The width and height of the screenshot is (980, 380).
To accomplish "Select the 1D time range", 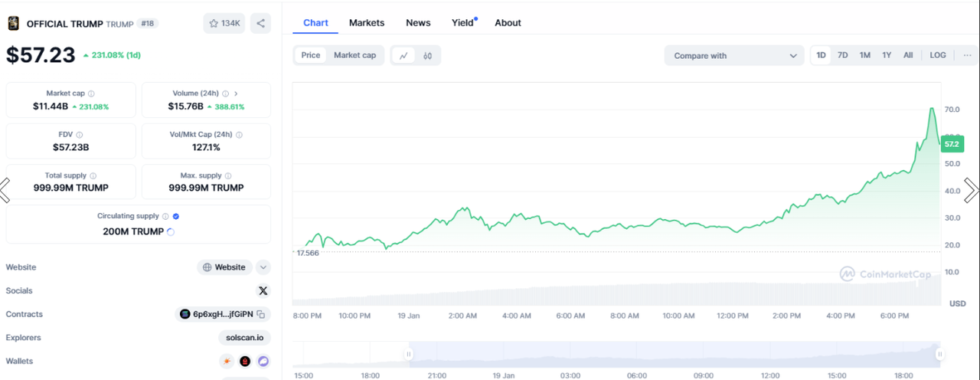I will click(821, 55).
